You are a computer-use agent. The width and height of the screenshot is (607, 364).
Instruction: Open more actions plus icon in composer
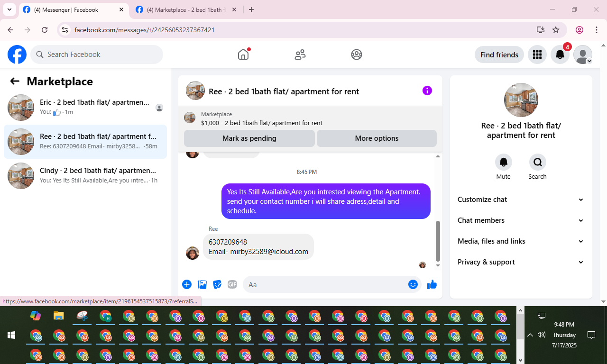click(187, 284)
